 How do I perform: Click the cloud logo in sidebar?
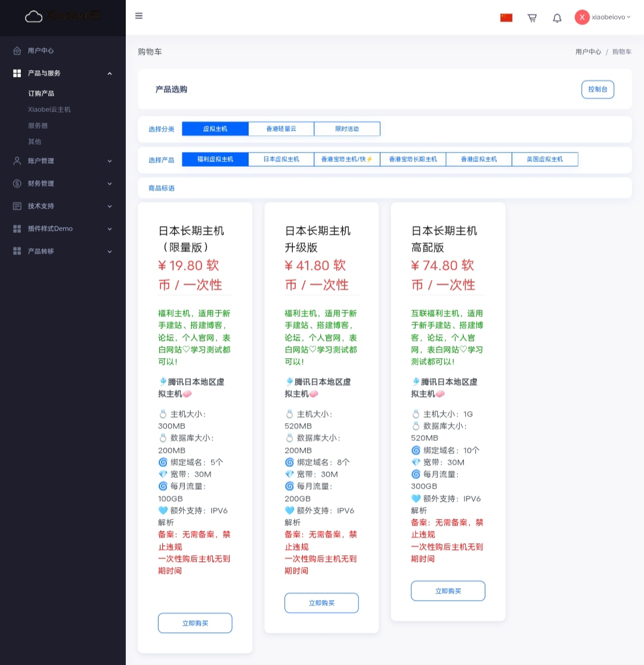[x=33, y=17]
